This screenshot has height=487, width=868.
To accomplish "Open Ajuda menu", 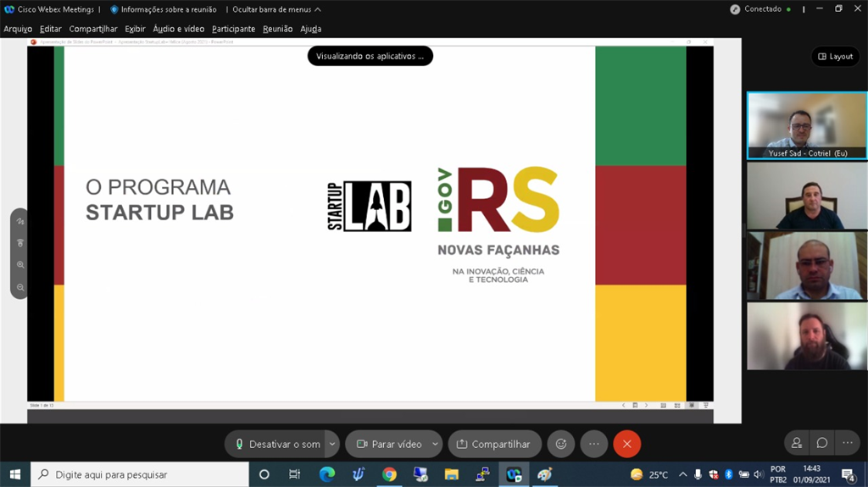I will [310, 29].
